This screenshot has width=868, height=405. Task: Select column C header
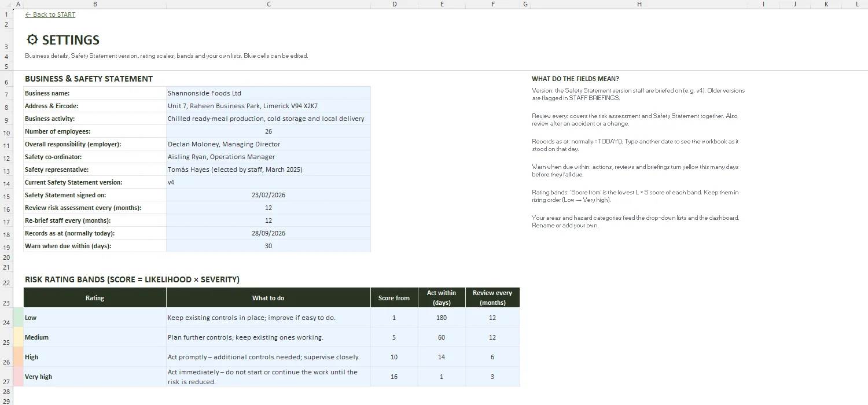click(x=269, y=4)
